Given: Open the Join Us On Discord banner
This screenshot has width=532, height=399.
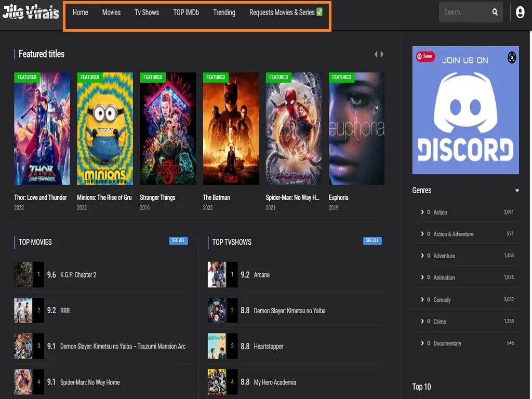Looking at the screenshot, I should [465, 110].
